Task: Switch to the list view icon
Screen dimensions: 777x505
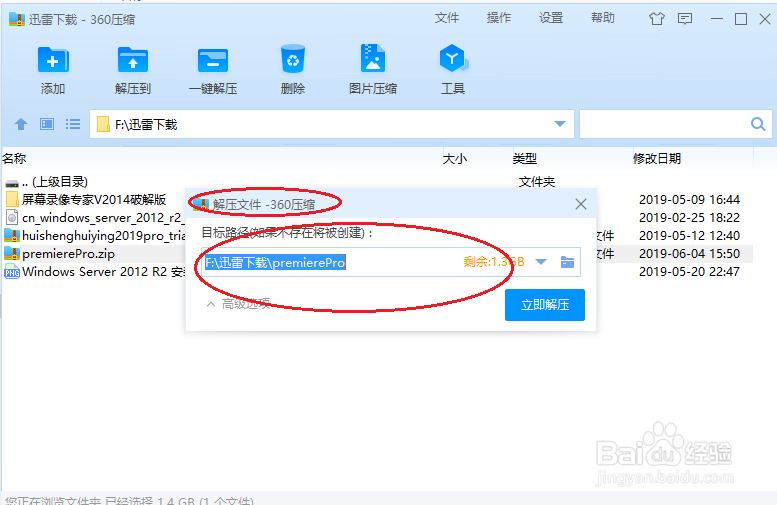Action: tap(73, 124)
